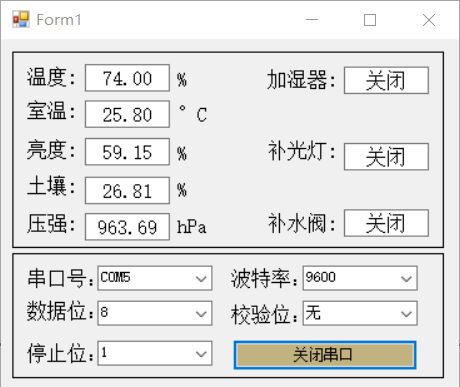The image size is (460, 387).
Task: Click the 校验位: label
Action: pos(264,314)
